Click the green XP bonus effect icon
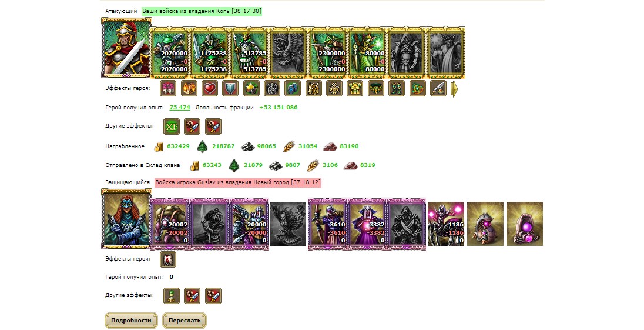The height and width of the screenshot is (330, 644). pyautogui.click(x=172, y=126)
